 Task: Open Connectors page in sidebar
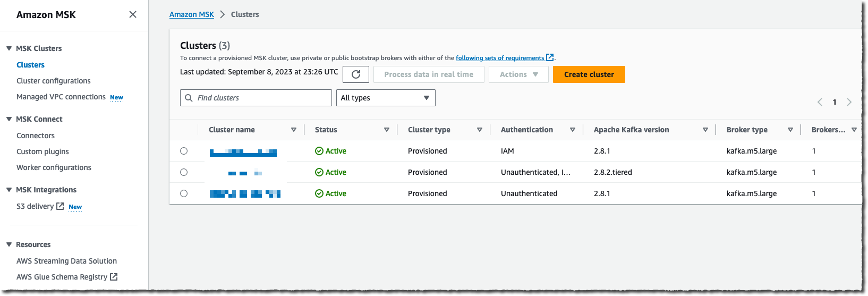click(36, 136)
